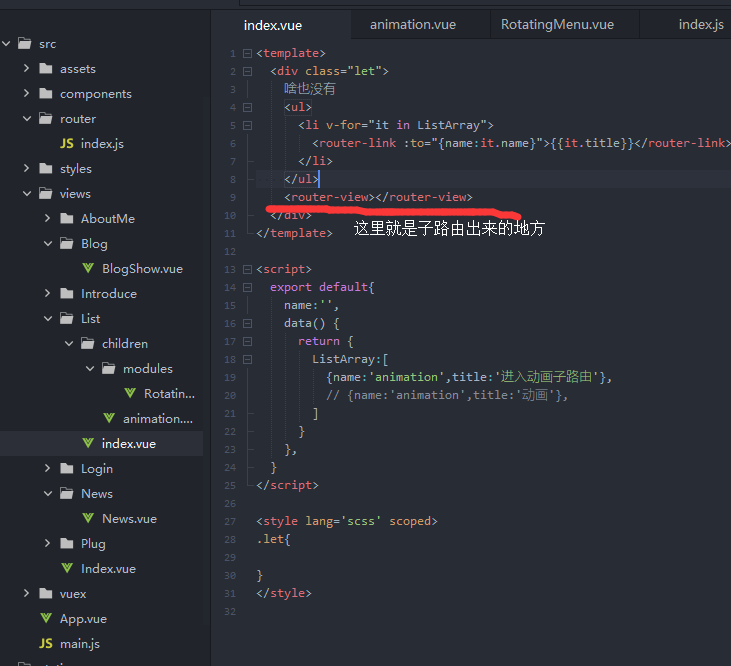Open News.vue in the file tree
Image resolution: width=731 pixels, height=666 pixels.
click(x=129, y=519)
